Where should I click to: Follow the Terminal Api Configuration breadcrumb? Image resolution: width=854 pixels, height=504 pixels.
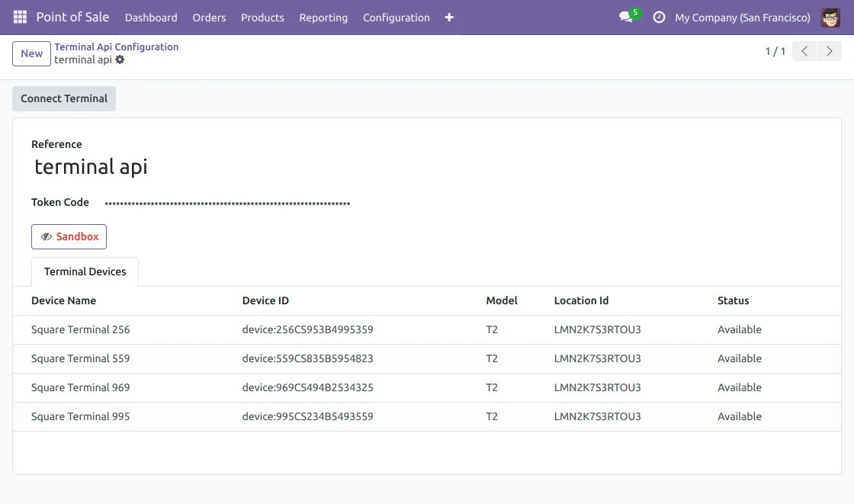tap(116, 47)
